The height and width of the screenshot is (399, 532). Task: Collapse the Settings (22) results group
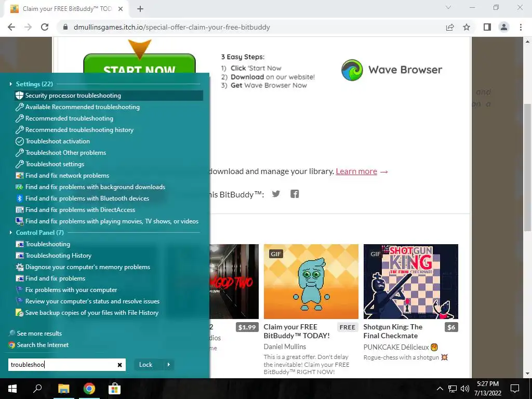[x=10, y=84]
